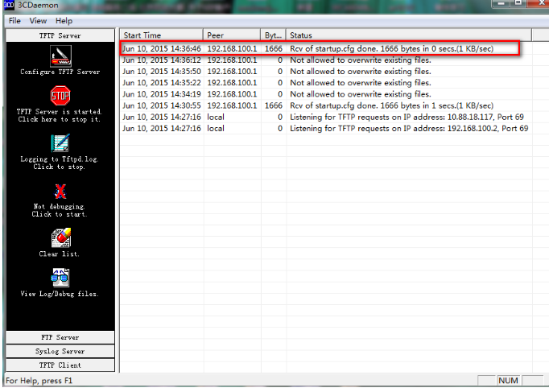The width and height of the screenshot is (549, 392).
Task: Click peer 192.168.100.1 in the 14:36:46 row
Action: (232, 48)
